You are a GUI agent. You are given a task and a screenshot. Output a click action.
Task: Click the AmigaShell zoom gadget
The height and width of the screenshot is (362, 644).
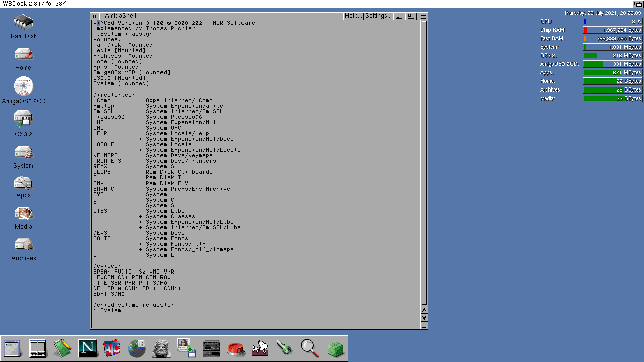point(411,16)
